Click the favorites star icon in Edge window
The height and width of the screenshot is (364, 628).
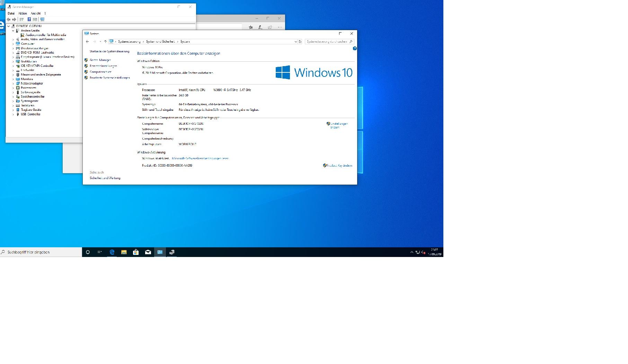pyautogui.click(x=250, y=27)
